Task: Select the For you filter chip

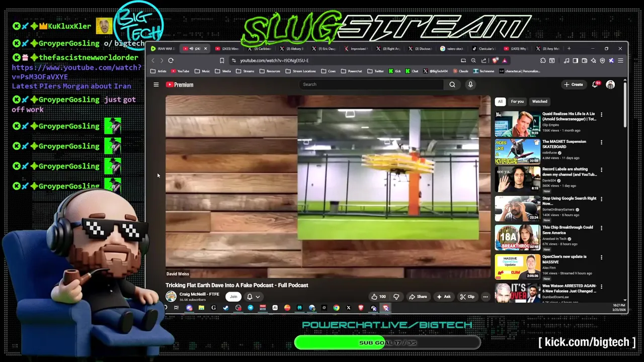Action: 517,101
